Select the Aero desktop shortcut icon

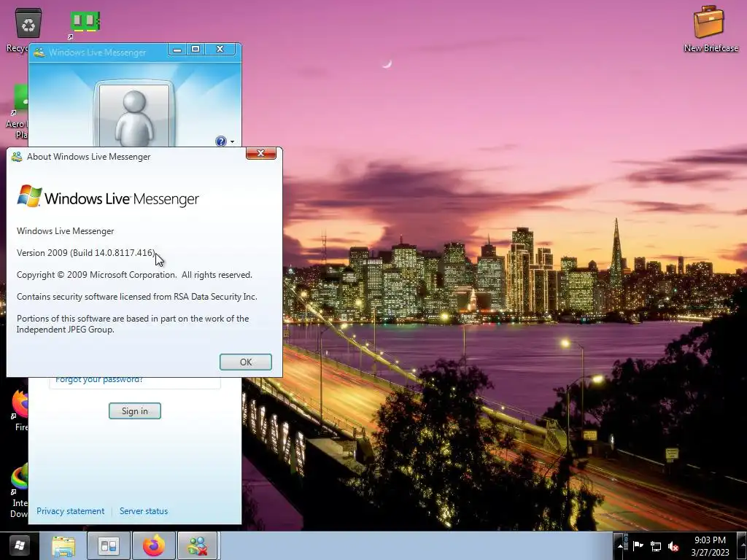18,112
